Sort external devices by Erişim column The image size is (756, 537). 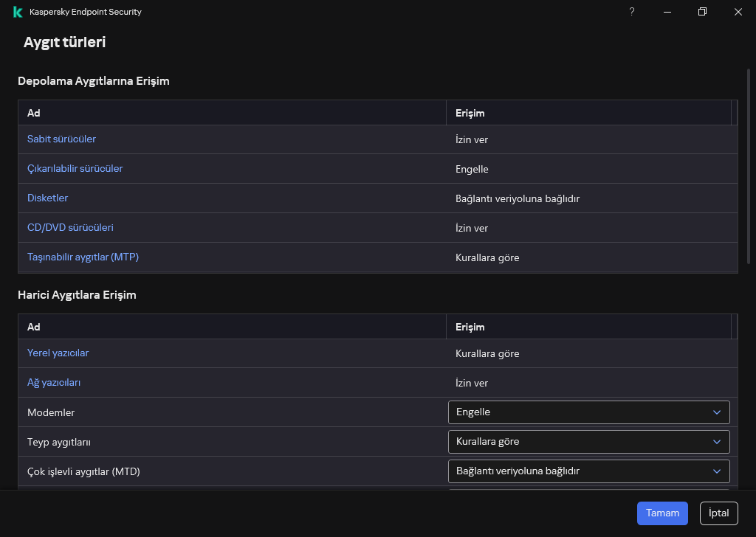coord(470,327)
